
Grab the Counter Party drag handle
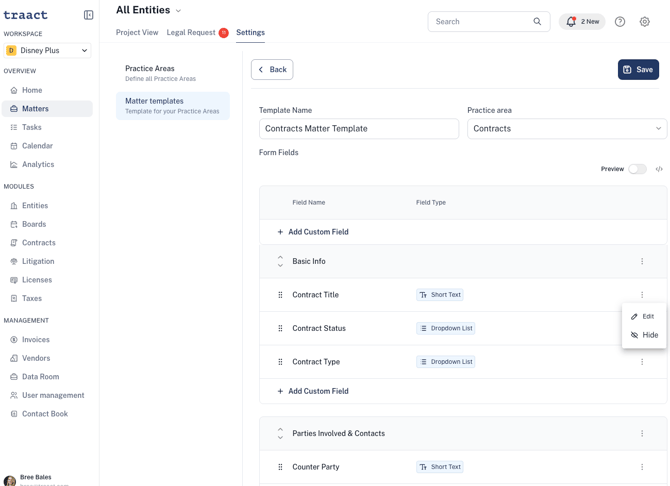(280, 467)
